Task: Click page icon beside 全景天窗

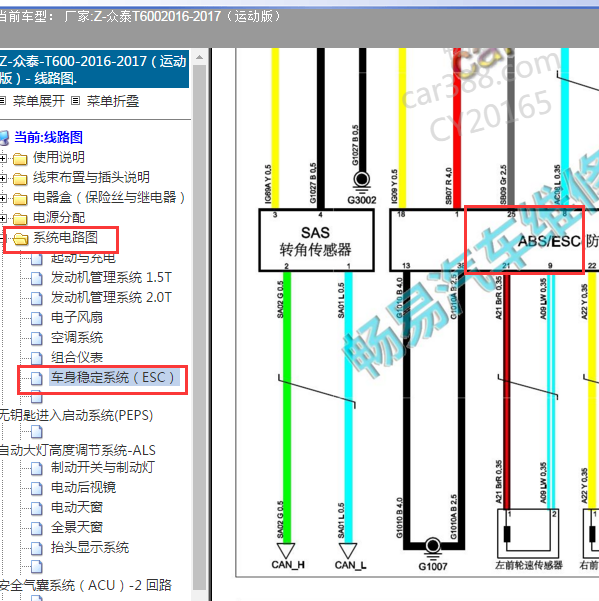Action: pyautogui.click(x=36, y=528)
